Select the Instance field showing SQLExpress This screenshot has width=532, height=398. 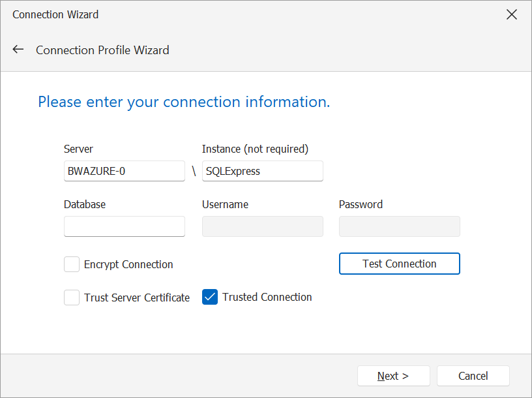tap(262, 171)
